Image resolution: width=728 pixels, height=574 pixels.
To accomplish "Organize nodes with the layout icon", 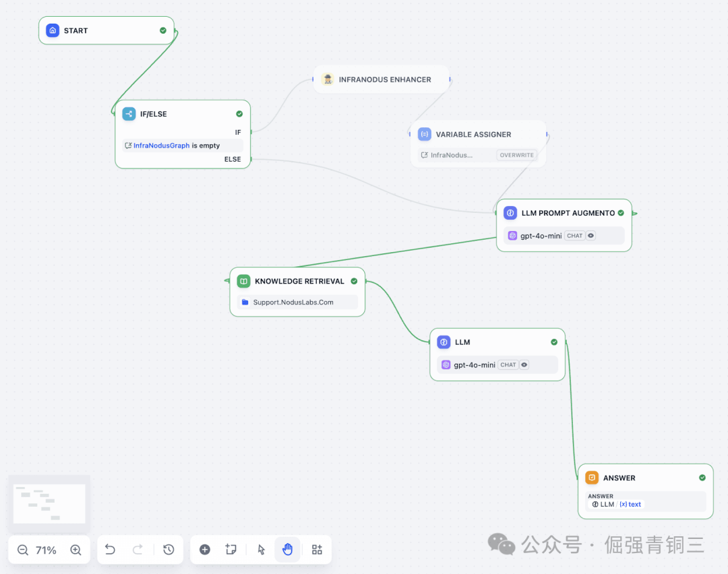I will point(317,549).
